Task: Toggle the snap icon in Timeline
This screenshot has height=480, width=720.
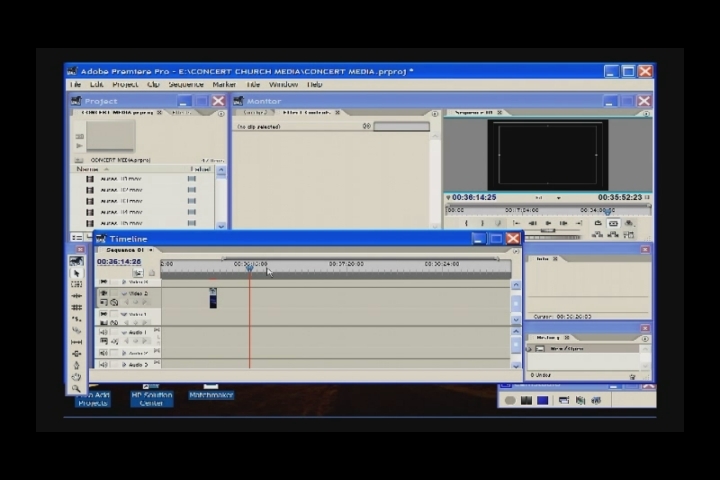Action: pyautogui.click(x=138, y=273)
